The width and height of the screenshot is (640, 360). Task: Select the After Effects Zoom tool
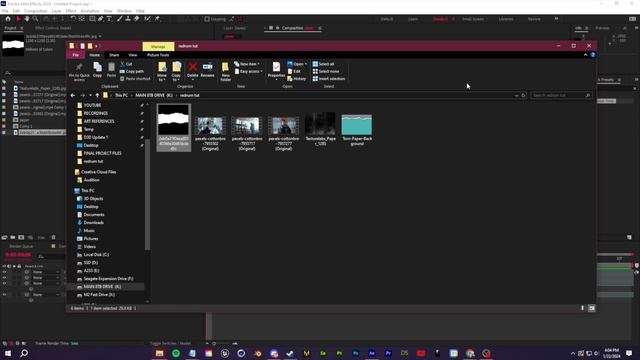click(36, 19)
